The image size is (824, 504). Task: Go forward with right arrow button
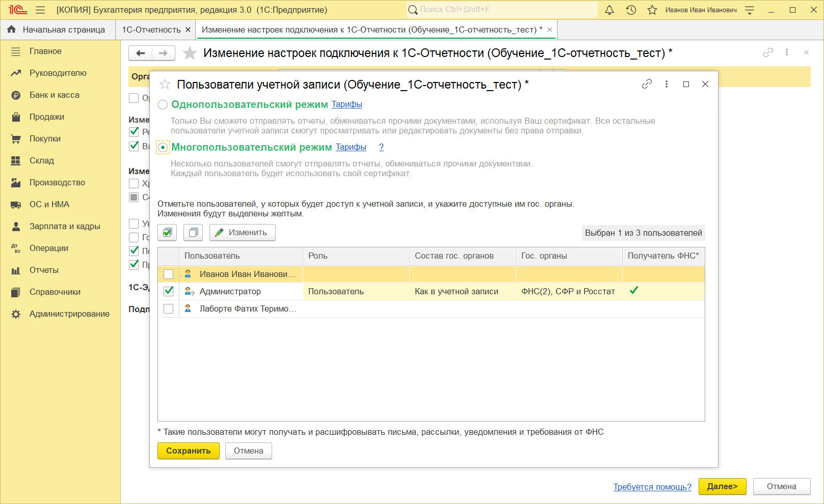164,53
